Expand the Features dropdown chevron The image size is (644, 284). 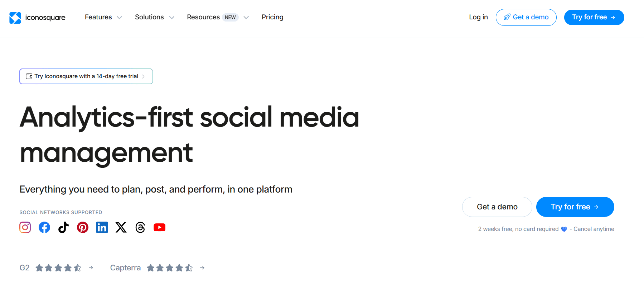pos(120,18)
